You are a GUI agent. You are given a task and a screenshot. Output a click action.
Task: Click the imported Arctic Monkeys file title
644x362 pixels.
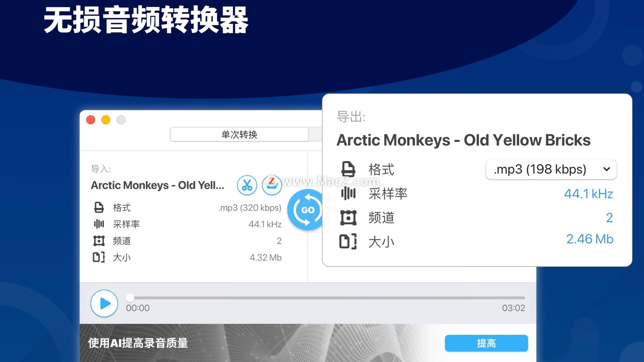[158, 185]
